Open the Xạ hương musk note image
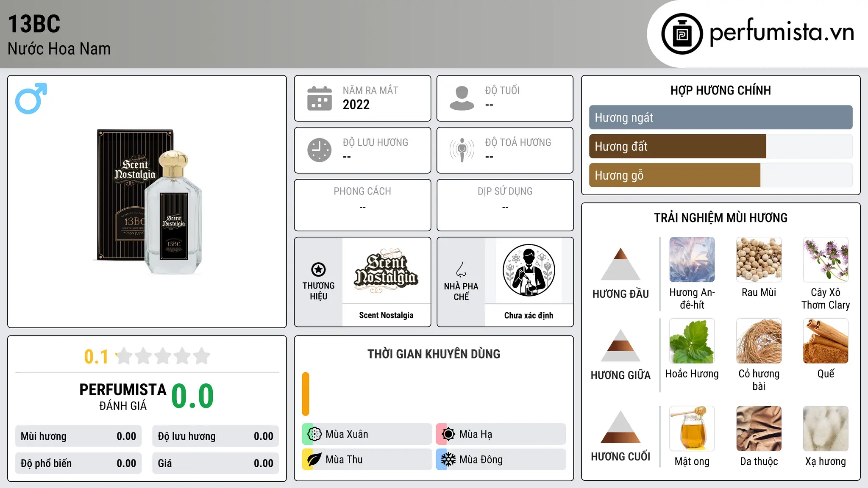 [x=826, y=429]
